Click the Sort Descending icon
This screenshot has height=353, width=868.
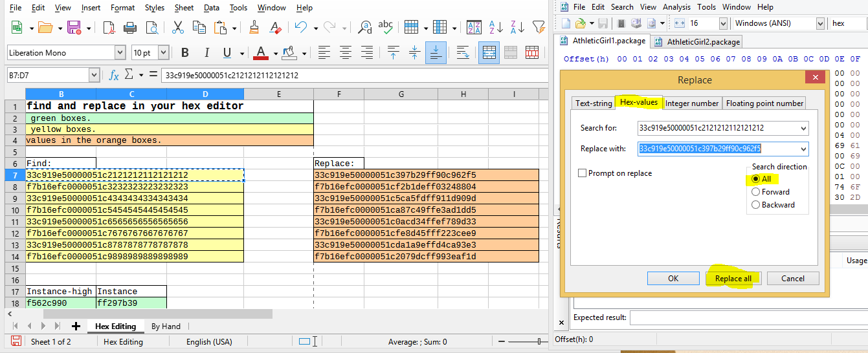click(517, 28)
